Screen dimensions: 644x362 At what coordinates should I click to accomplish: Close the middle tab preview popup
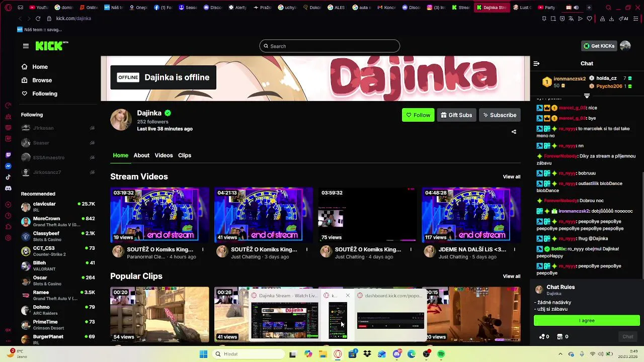(348, 296)
